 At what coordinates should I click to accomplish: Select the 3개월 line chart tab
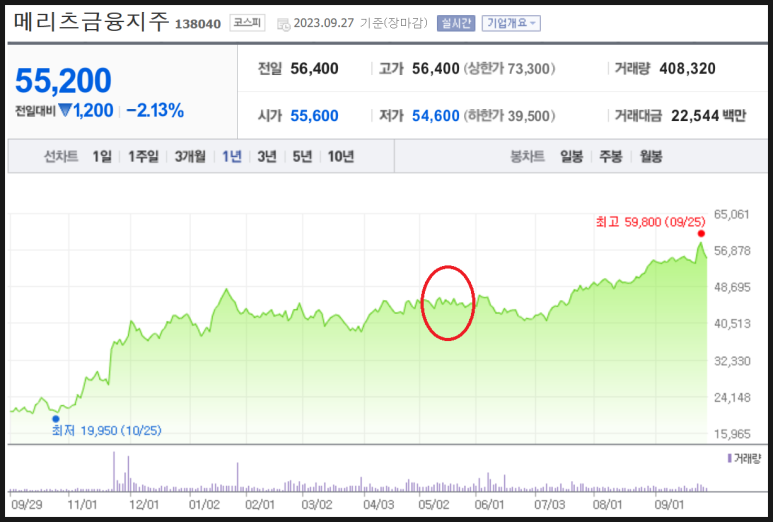pyautogui.click(x=190, y=157)
